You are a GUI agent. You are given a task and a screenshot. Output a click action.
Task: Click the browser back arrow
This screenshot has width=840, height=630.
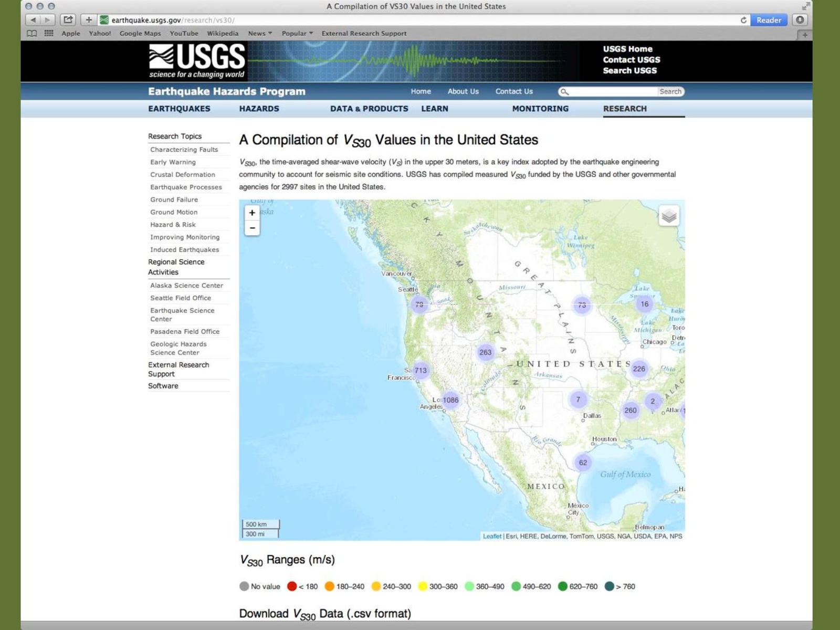34,20
